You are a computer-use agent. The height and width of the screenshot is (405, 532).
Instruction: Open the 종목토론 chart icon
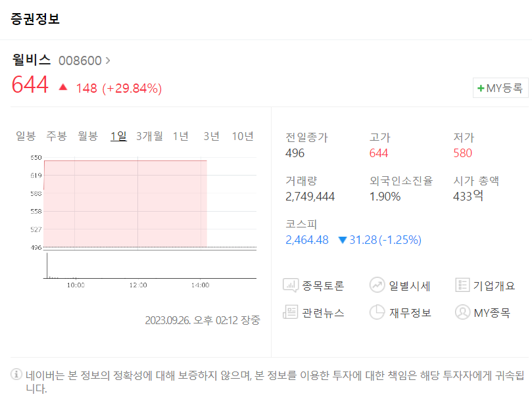click(x=291, y=285)
